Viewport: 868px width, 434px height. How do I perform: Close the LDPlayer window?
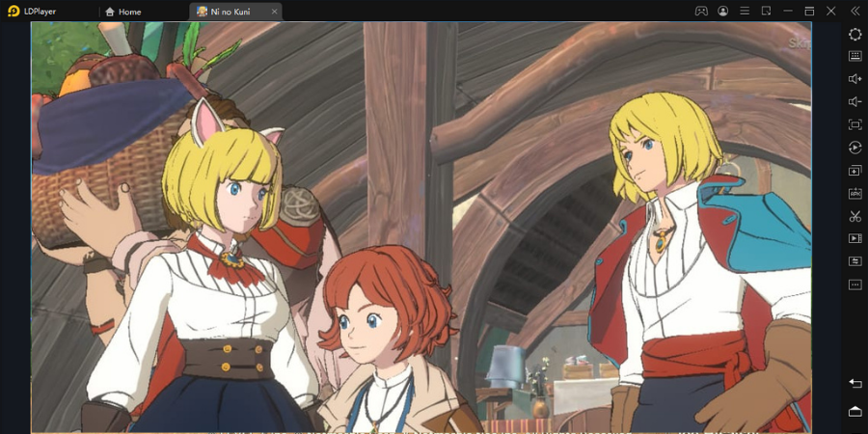point(831,11)
